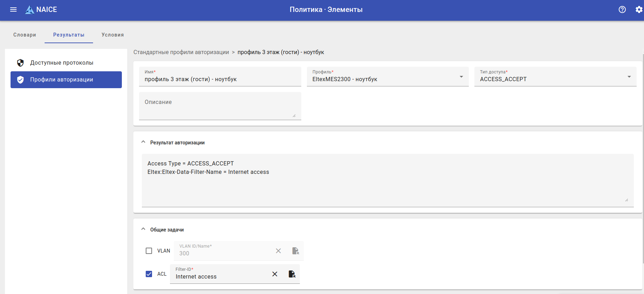This screenshot has height=294, width=644.
Task: Switch to the Условия tab
Action: (x=113, y=35)
